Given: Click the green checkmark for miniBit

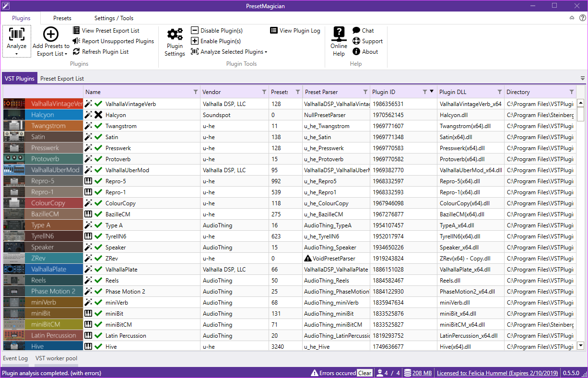Looking at the screenshot, I should (x=98, y=314).
